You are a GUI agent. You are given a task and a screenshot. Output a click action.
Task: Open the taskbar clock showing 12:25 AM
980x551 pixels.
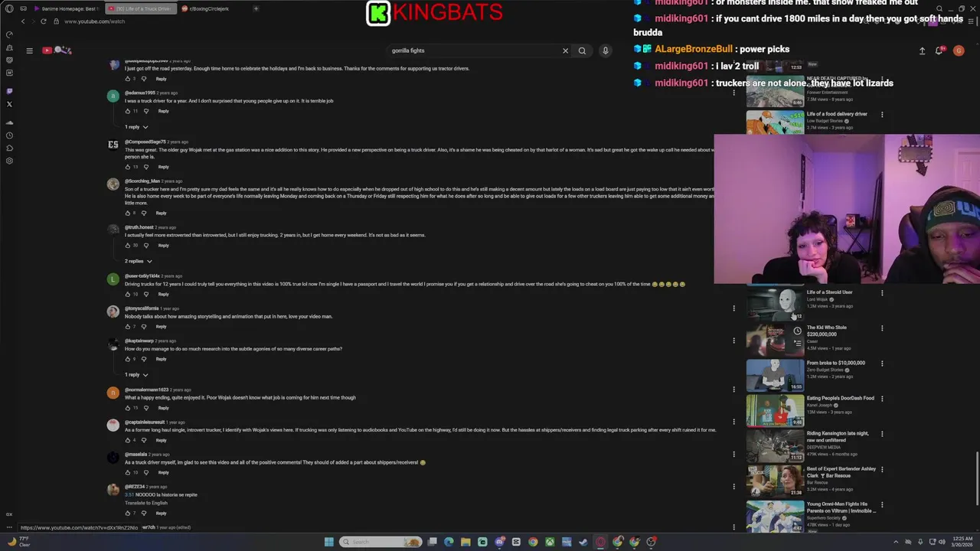pyautogui.click(x=962, y=542)
